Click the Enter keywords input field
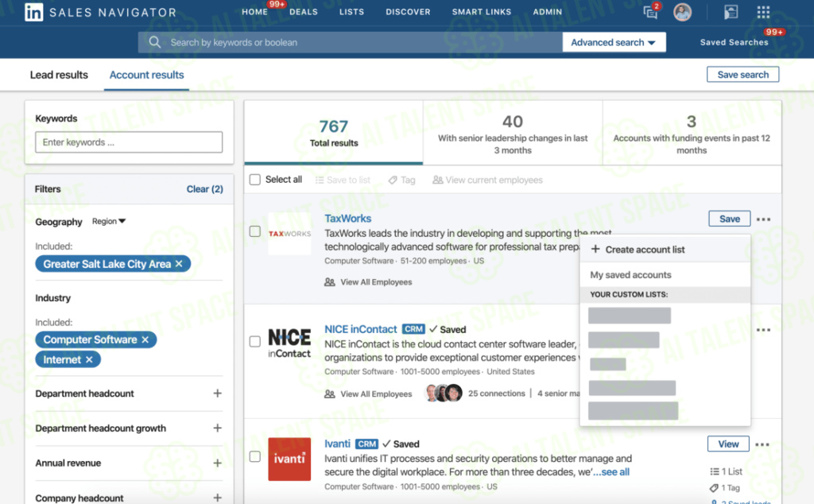 129,142
